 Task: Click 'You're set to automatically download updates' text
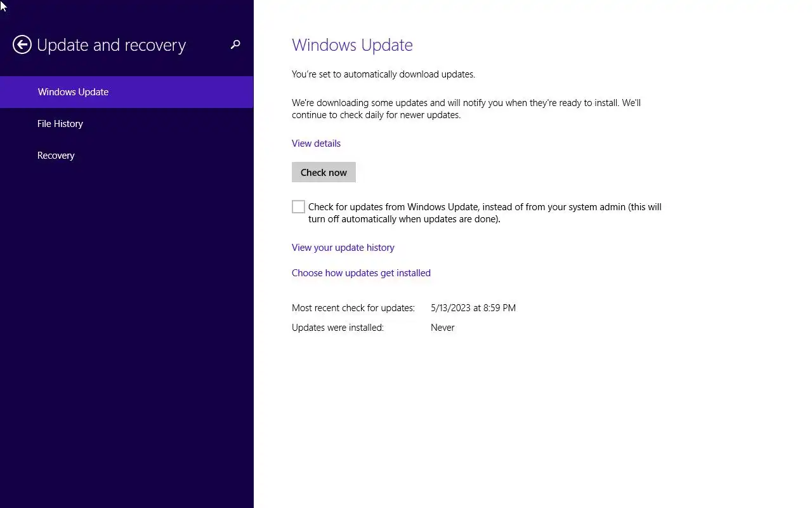click(x=383, y=74)
